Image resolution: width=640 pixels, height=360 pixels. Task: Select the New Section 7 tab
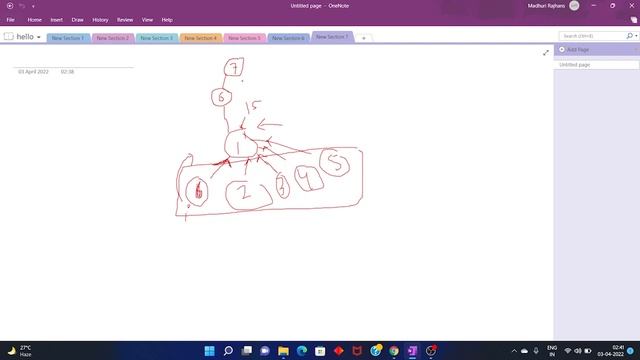pyautogui.click(x=332, y=37)
